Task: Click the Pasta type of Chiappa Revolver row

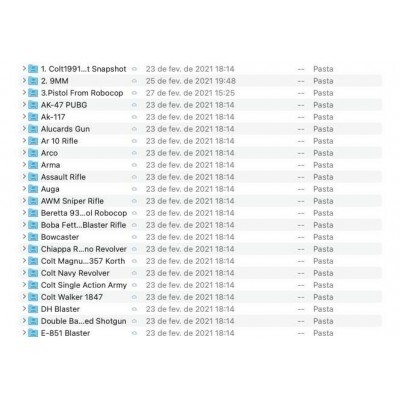Action: 323,249
